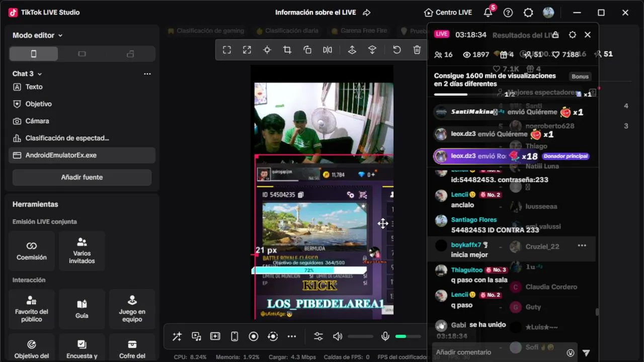Open the magic wand effects tool
This screenshot has width=644, height=362.
(x=177, y=336)
